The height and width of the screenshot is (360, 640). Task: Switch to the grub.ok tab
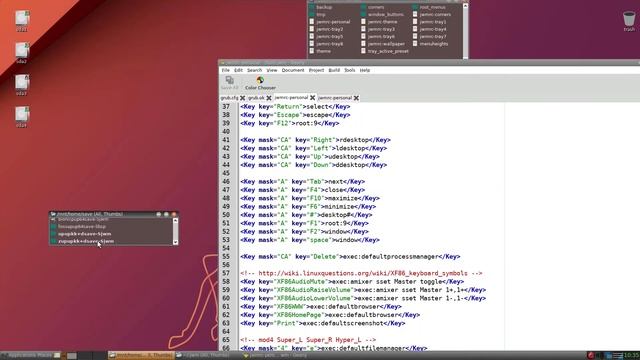(x=256, y=98)
